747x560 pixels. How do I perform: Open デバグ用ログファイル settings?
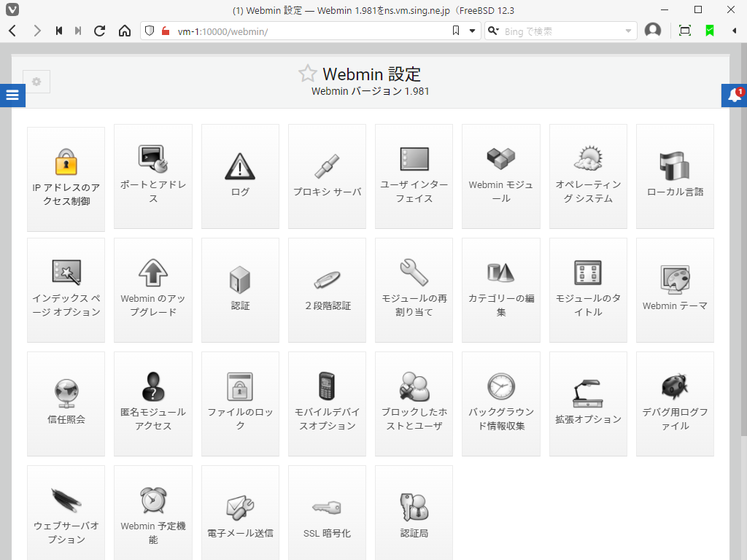(x=675, y=404)
